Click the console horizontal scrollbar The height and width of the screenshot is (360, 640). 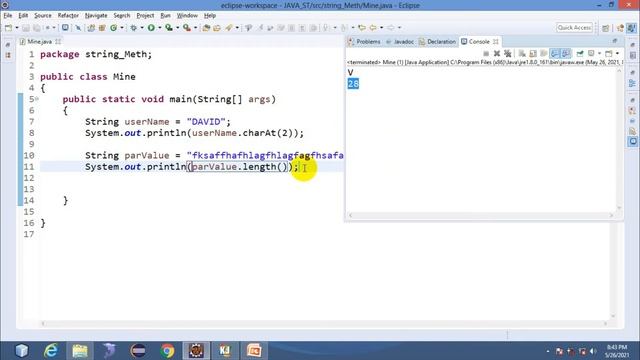click(x=480, y=215)
